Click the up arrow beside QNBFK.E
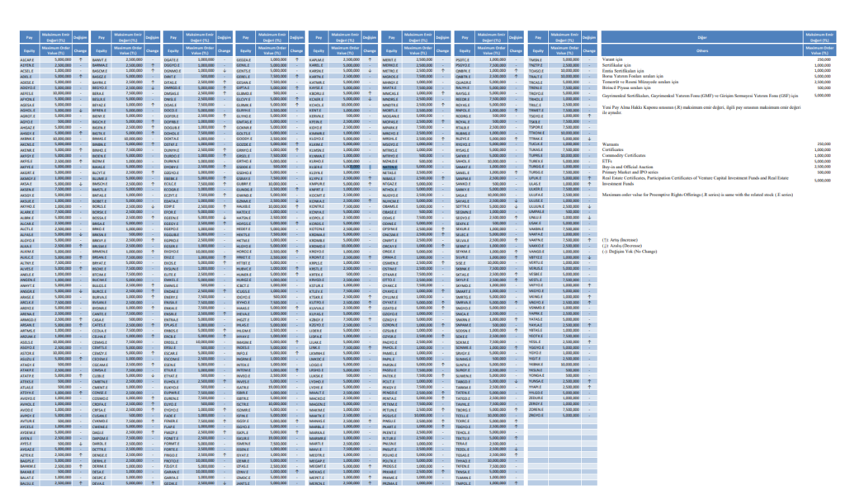Image resolution: width=845 pixels, height=504 pixels. [x=516, y=71]
